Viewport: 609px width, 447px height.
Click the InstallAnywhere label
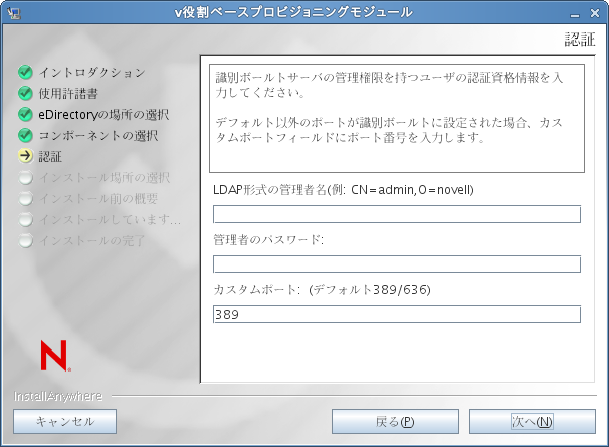click(x=58, y=396)
